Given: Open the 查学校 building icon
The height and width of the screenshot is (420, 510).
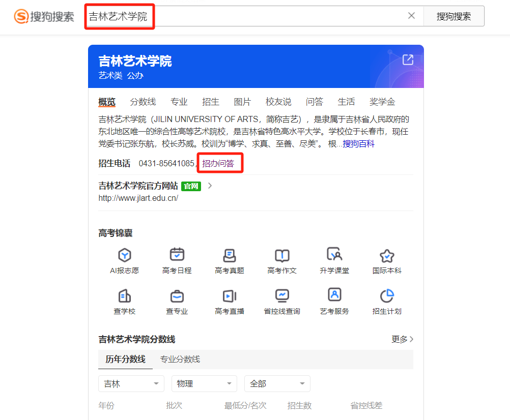Looking at the screenshot, I should pos(125,295).
